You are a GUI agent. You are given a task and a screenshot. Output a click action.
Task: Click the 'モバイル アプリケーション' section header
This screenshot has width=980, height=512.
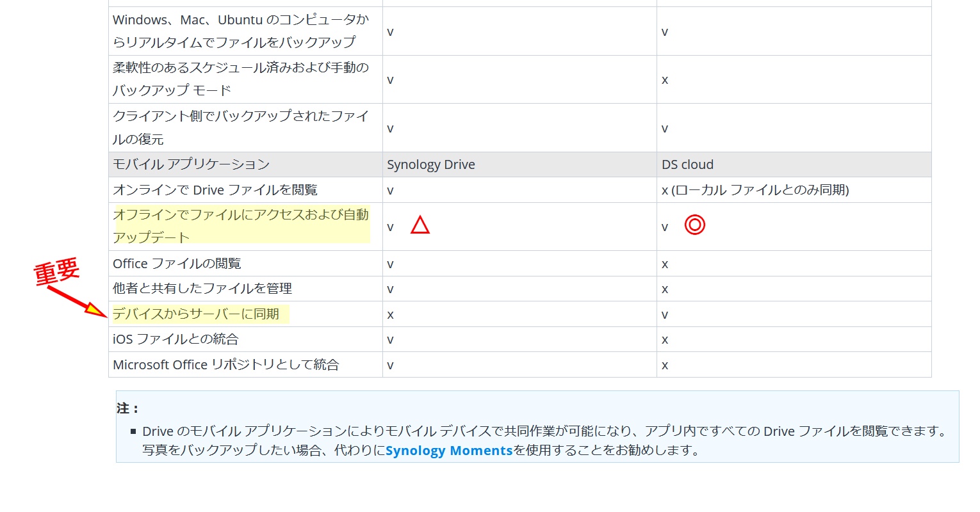191,164
